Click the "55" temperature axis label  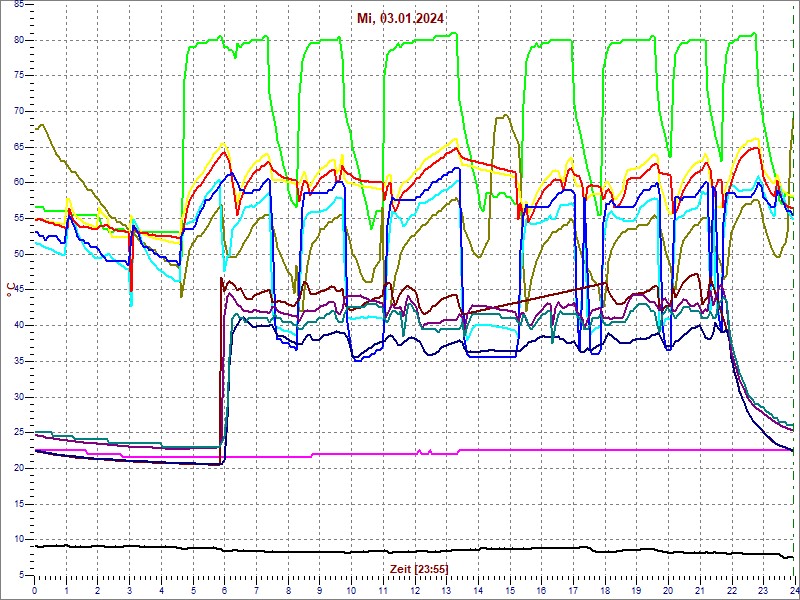pyautogui.click(x=18, y=218)
